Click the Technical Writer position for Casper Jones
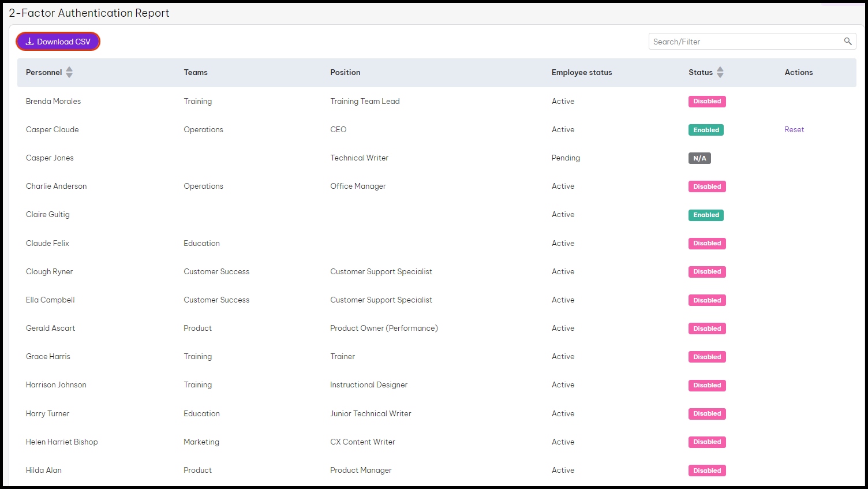This screenshot has width=868, height=489. (359, 158)
